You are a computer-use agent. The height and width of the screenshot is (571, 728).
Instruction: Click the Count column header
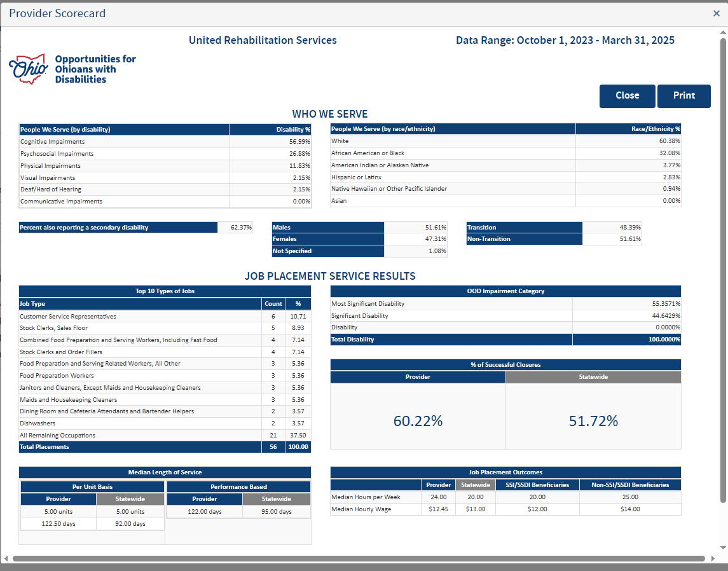click(273, 303)
